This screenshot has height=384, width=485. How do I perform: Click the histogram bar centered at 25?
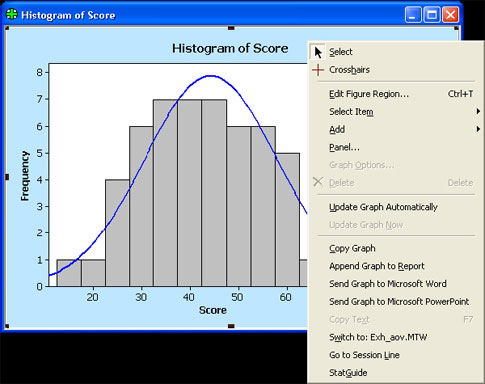pos(117,233)
